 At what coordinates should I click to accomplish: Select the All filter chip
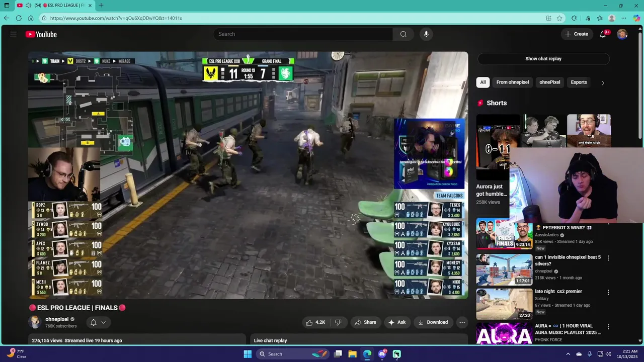point(483,82)
